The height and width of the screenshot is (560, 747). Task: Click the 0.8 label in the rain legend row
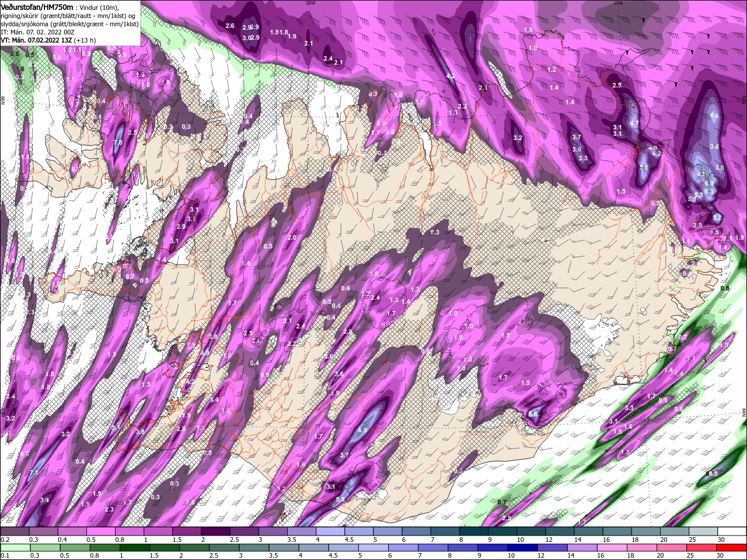click(94, 556)
